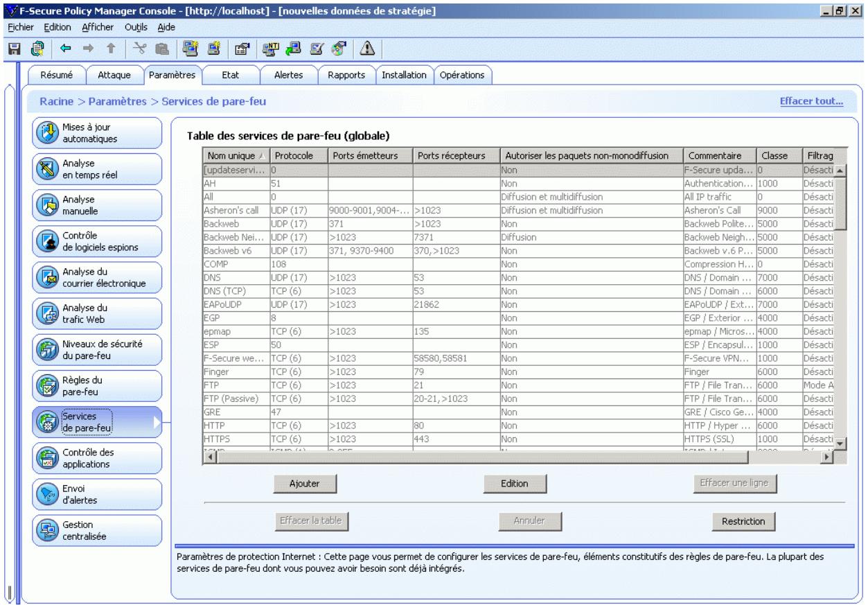Open the Outils menu
The height and width of the screenshot is (605, 868).
click(x=135, y=26)
